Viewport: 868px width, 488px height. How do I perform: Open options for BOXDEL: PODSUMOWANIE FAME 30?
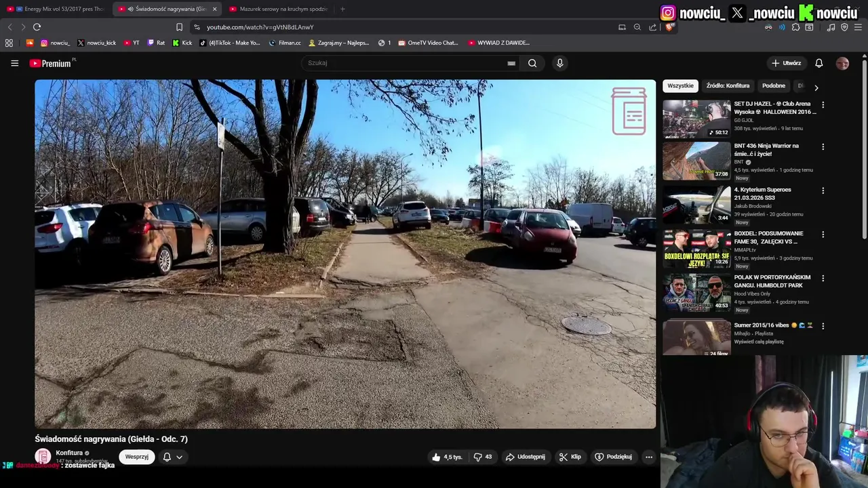coord(823,235)
